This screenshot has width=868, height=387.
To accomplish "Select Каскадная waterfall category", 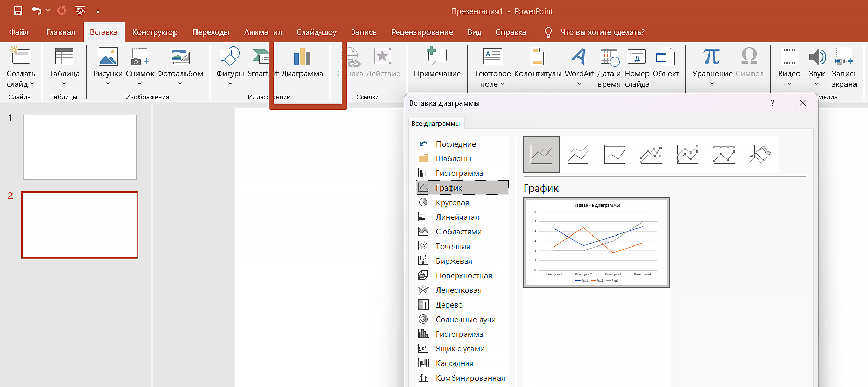I will point(462,363).
